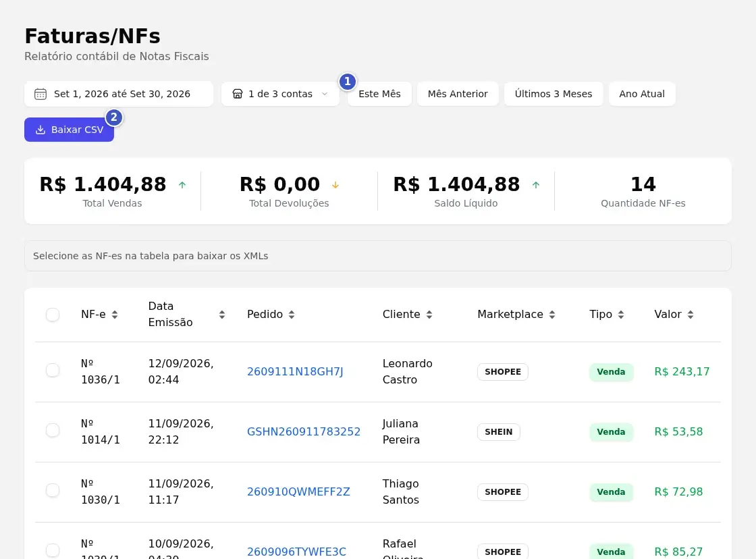
Task: Open the date range picker field
Action: click(x=119, y=94)
